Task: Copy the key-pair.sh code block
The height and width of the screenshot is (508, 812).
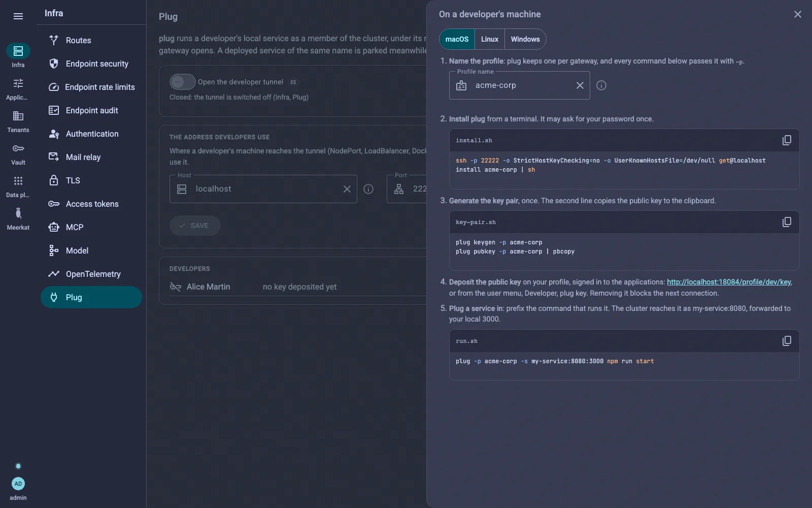Action: click(787, 222)
